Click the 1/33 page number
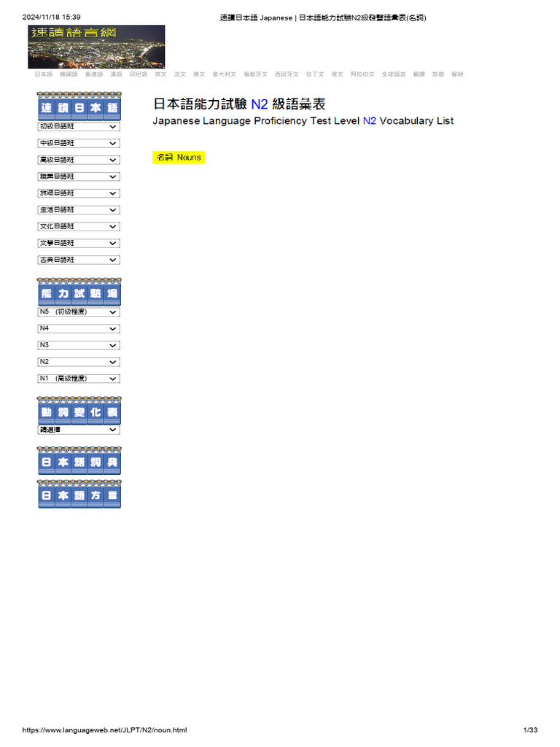Image resolution: width=560 pixels, height=747 pixels. (x=531, y=729)
